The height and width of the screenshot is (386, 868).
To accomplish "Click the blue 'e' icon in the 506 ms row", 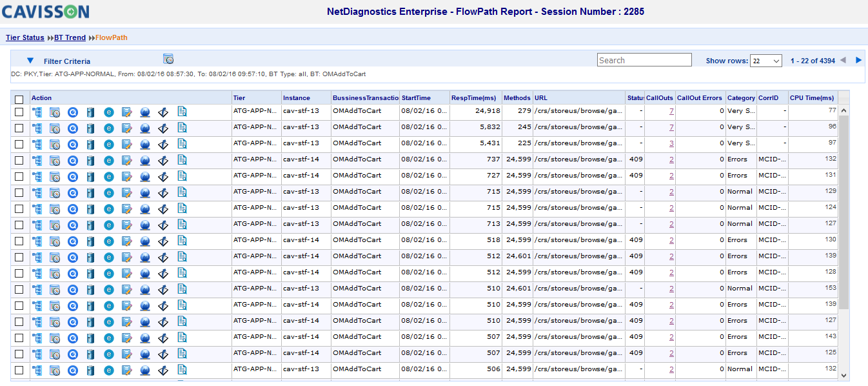I will (109, 370).
